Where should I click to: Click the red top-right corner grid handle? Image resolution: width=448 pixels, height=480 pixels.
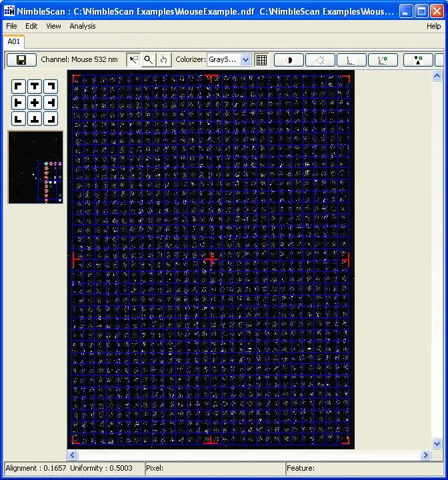pyautogui.click(x=346, y=79)
